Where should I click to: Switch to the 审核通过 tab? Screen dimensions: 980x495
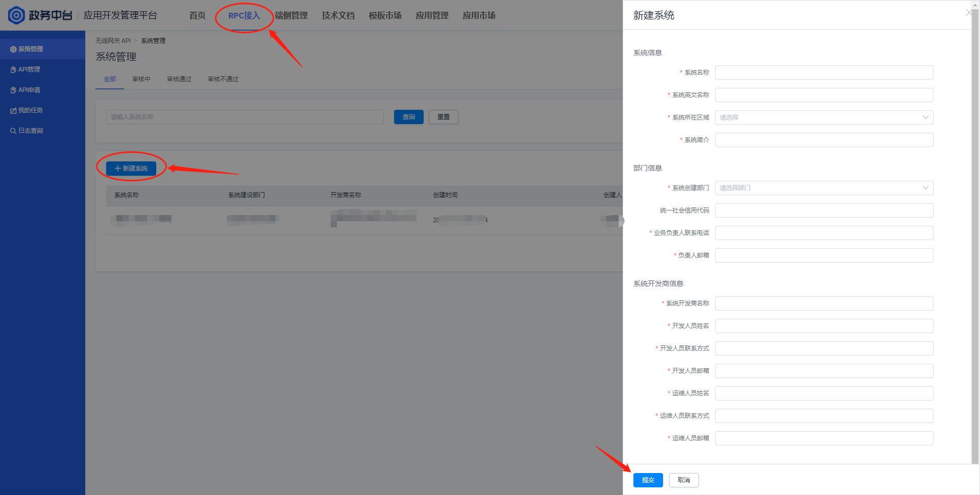pyautogui.click(x=179, y=79)
